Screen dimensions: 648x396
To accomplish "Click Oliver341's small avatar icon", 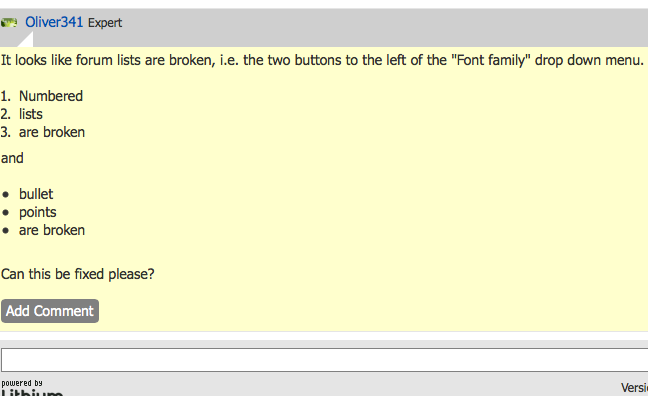I will tap(9, 22).
